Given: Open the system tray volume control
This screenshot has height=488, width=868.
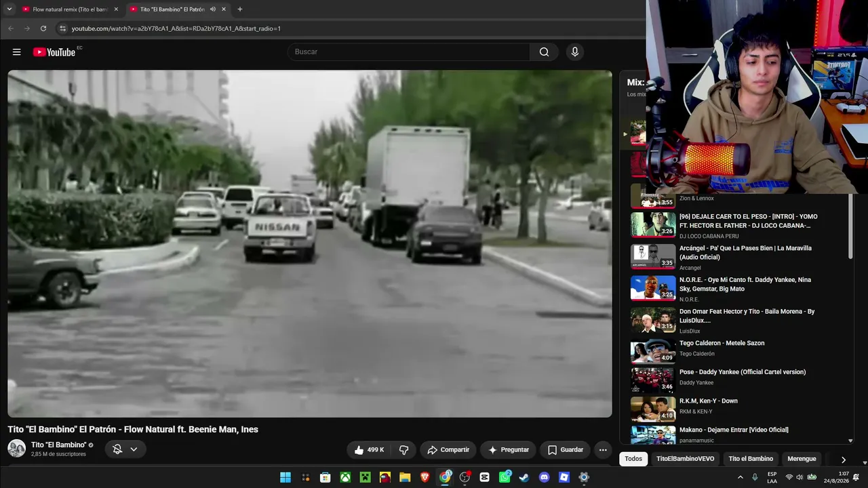Looking at the screenshot, I should pyautogui.click(x=800, y=477).
